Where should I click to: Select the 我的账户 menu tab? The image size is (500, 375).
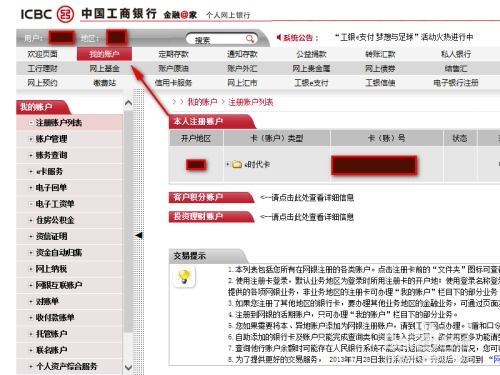[x=104, y=54]
